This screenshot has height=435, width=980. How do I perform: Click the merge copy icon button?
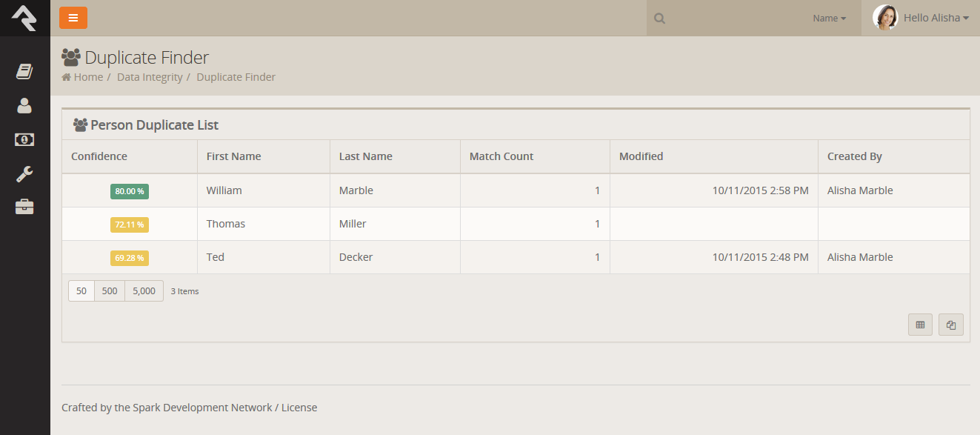pyautogui.click(x=951, y=325)
